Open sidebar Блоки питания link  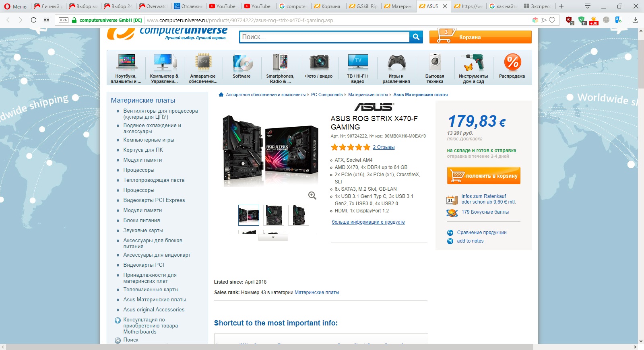pyautogui.click(x=142, y=220)
